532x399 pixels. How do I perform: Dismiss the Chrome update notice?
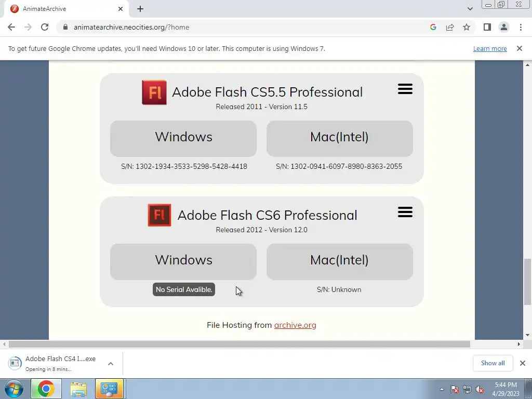coord(520,48)
